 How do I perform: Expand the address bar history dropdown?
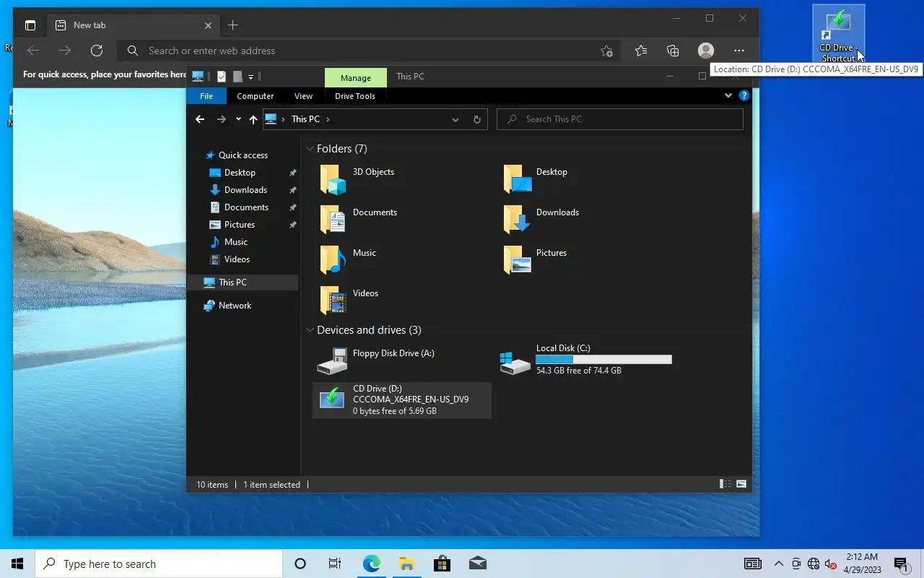[456, 119]
